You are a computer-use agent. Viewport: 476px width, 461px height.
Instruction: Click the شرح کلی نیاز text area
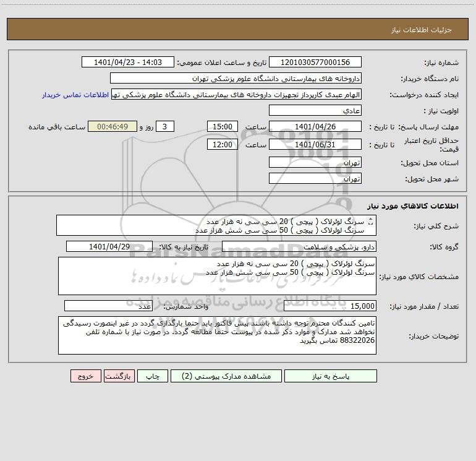click(x=216, y=225)
